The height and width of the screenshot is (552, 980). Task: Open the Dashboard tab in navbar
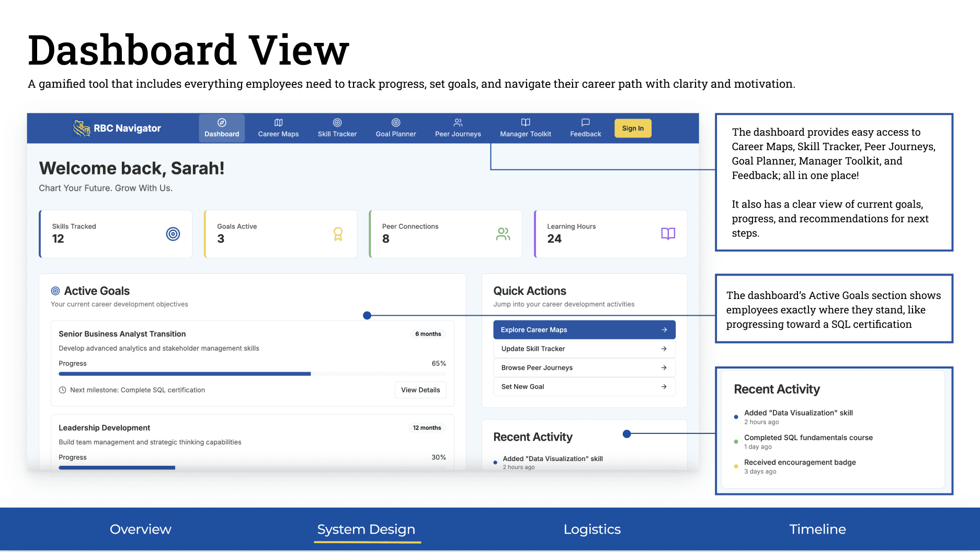click(222, 128)
